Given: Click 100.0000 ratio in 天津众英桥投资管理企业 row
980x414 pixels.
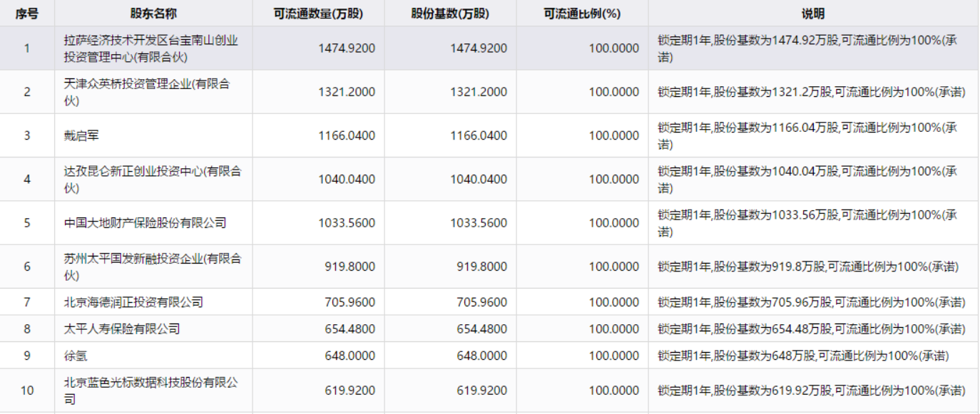Looking at the screenshot, I should [614, 92].
